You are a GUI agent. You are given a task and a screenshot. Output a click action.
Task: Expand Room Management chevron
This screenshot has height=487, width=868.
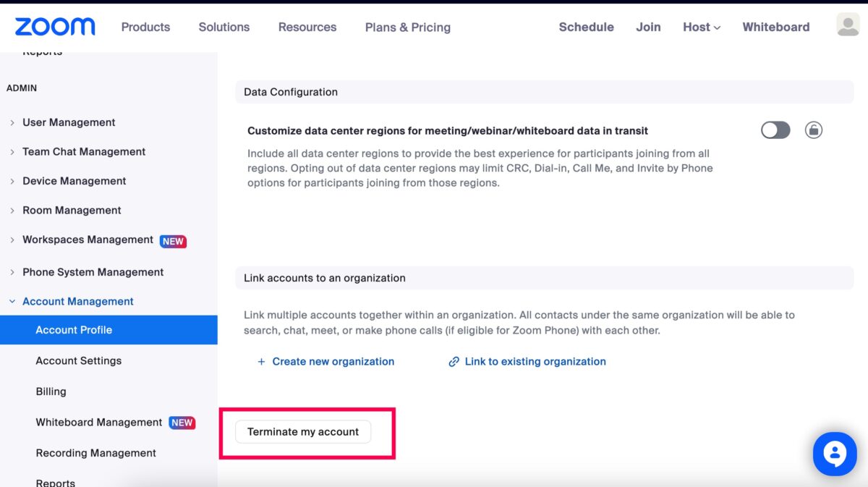click(x=12, y=211)
